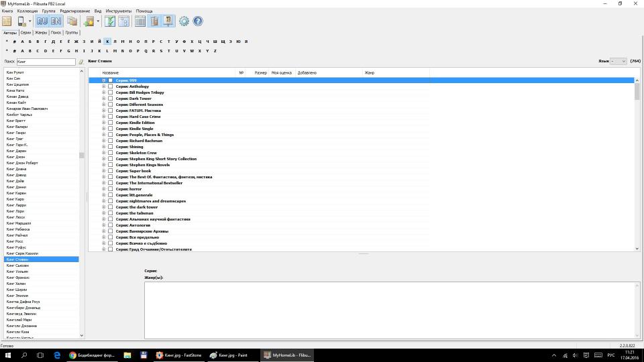
Task: Toggle the RU language filter button
Action: tap(42, 21)
